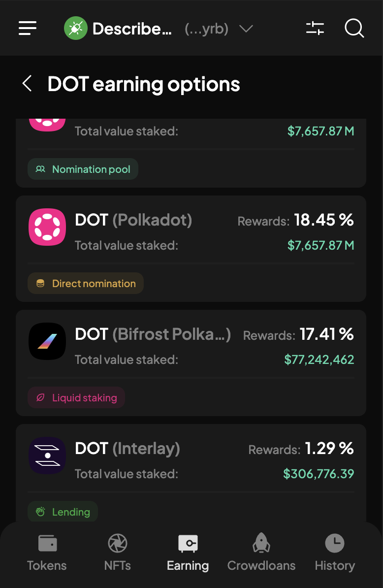Open the History tab
The height and width of the screenshot is (588, 383).
(x=335, y=553)
